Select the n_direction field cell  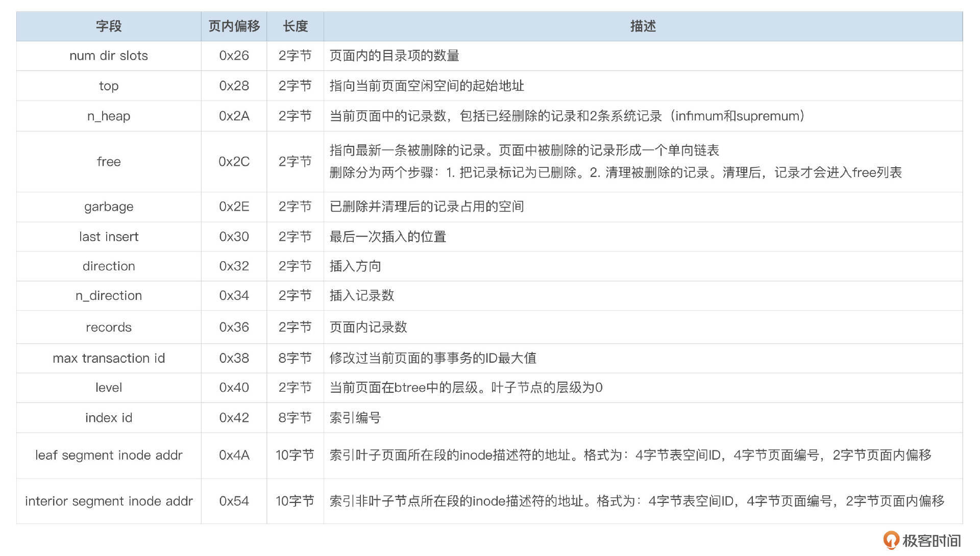coord(109,296)
